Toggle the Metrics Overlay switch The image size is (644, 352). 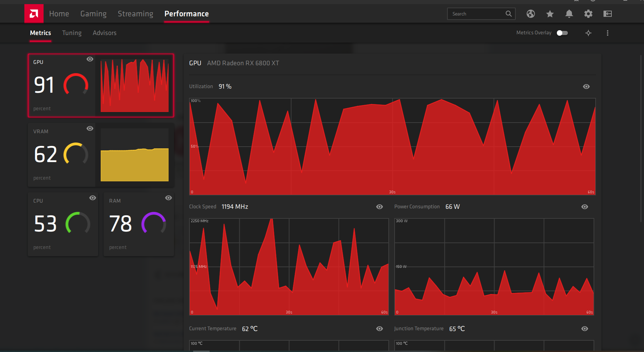562,33
